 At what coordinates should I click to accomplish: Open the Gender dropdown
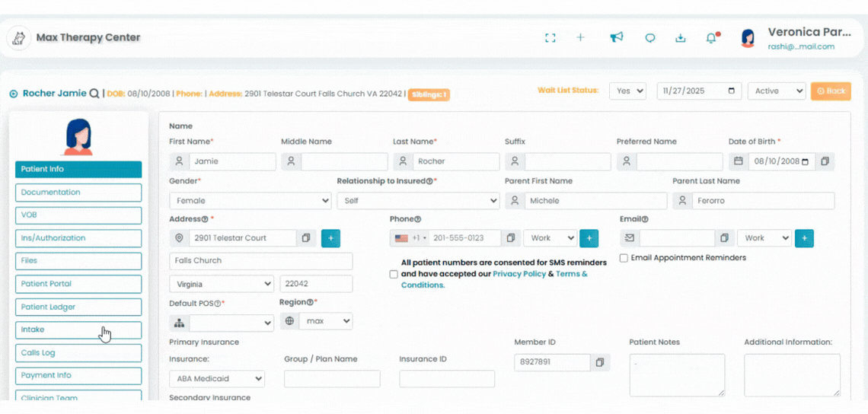tap(251, 200)
